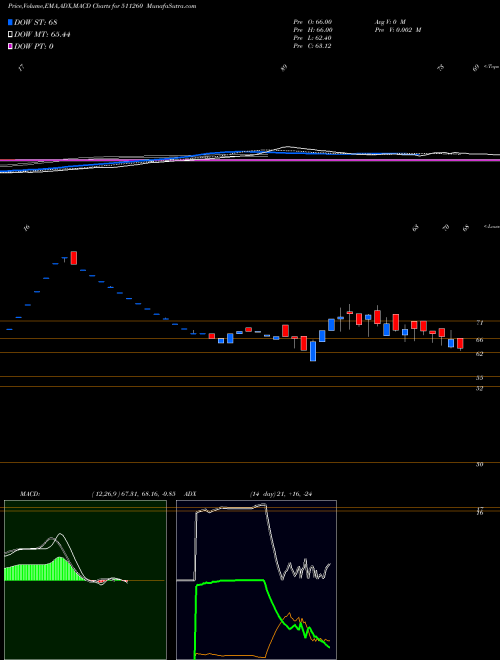This screenshot has width=500, height=660.
Task: Click the 35 price level label
Action: click(479, 378)
